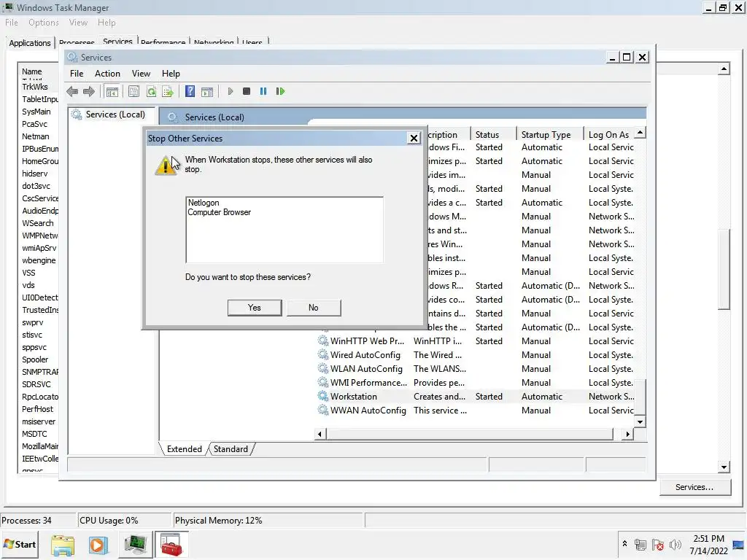
Task: Select Spooler in Task Manager list
Action: (35, 360)
